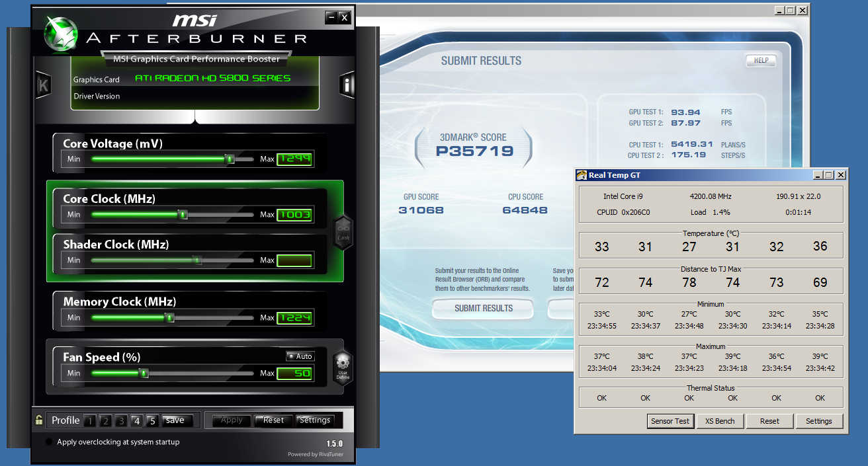Click SUBMIT RESULTS button in 3DMark window
The height and width of the screenshot is (466, 868).
coord(484,308)
